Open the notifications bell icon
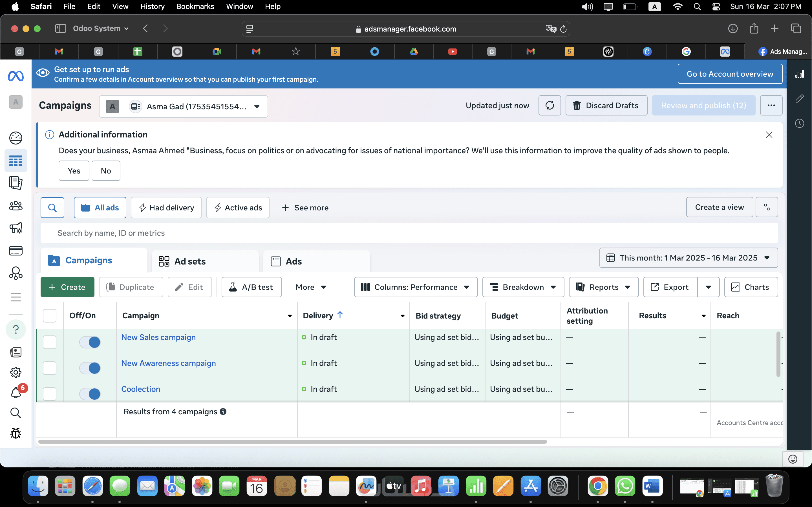This screenshot has height=507, width=812. coord(16,392)
